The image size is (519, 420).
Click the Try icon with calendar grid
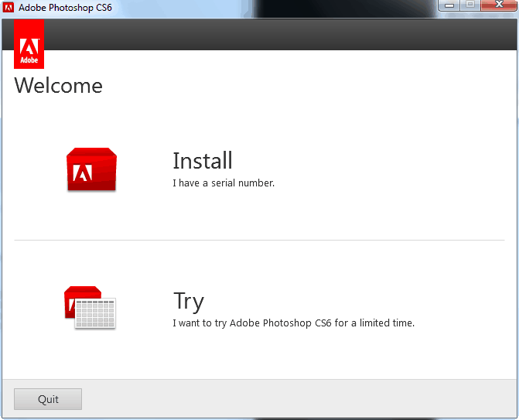click(89, 308)
